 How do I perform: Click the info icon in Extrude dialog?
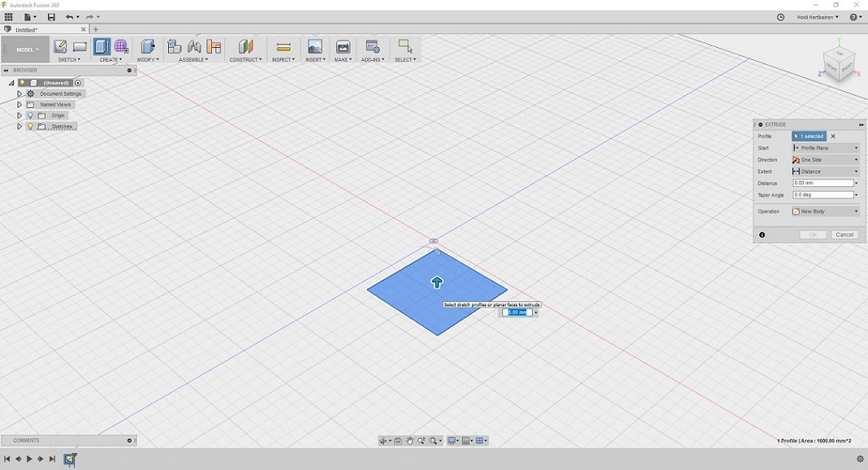click(762, 235)
